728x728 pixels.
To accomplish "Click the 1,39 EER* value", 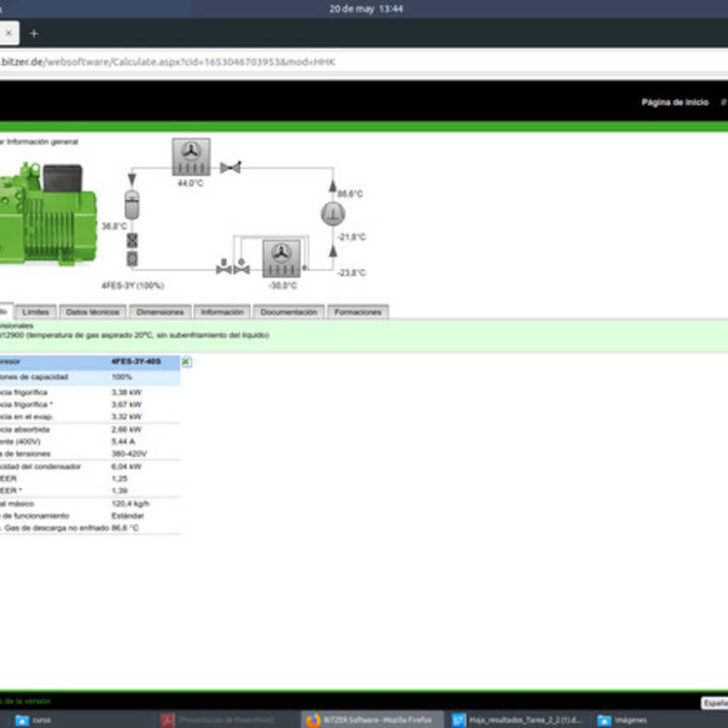I will click(x=119, y=491).
